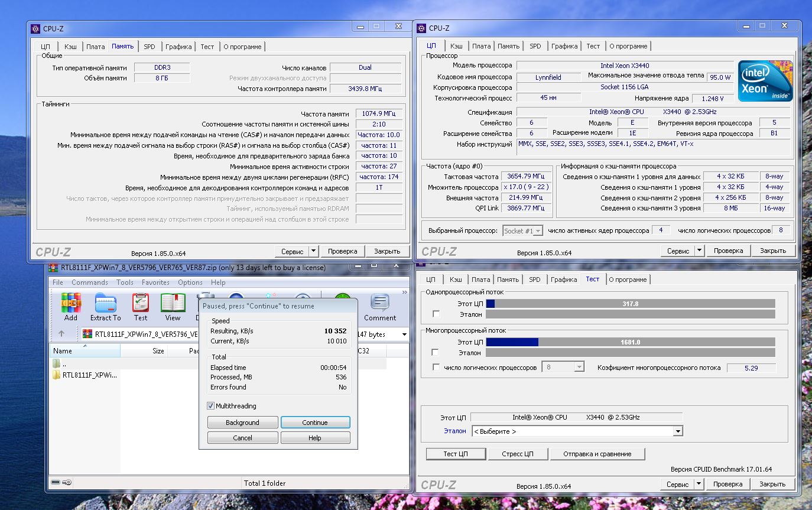Image resolution: width=812 pixels, height=510 pixels.
Task: Select the RTL8111F_XPWi... folder icon
Action: [57, 375]
